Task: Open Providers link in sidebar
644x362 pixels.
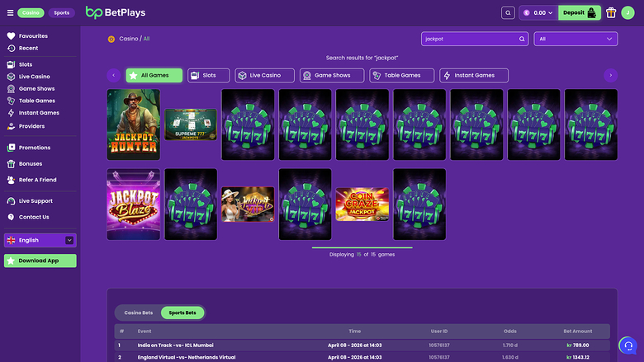Action: click(31, 126)
